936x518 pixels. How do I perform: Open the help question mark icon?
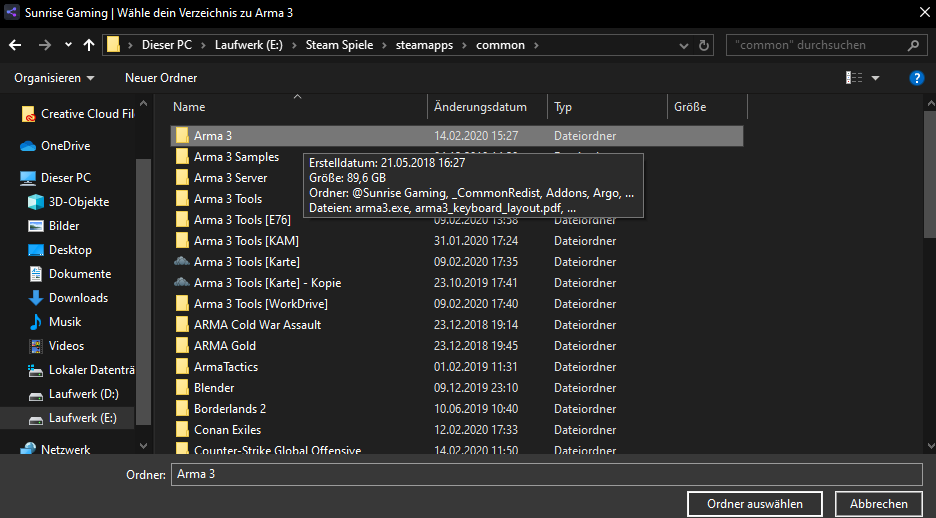(916, 77)
